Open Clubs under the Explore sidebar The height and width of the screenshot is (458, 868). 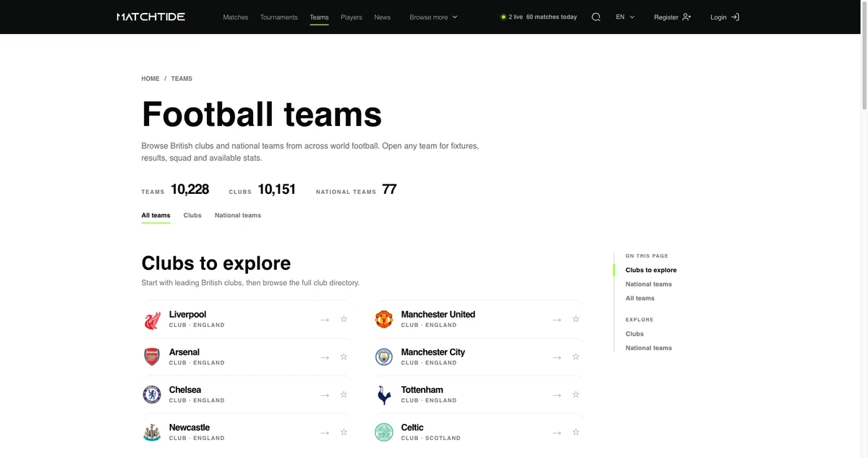coord(634,334)
